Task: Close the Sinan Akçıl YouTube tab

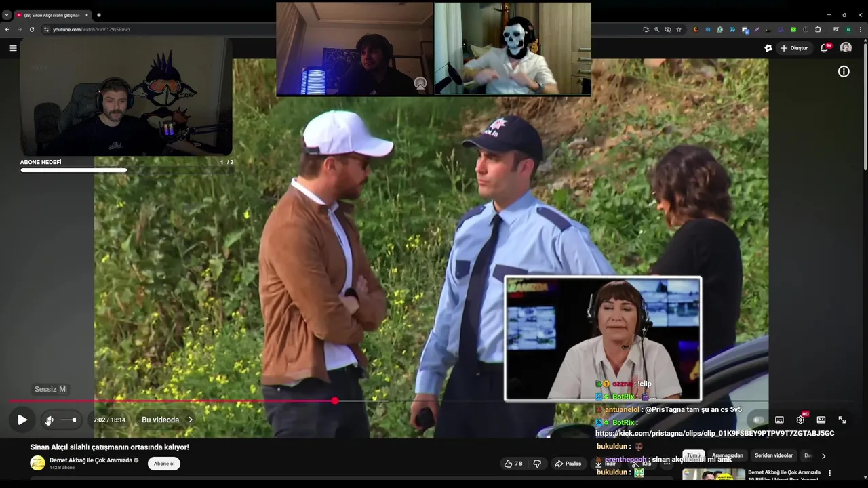Action: tap(87, 14)
